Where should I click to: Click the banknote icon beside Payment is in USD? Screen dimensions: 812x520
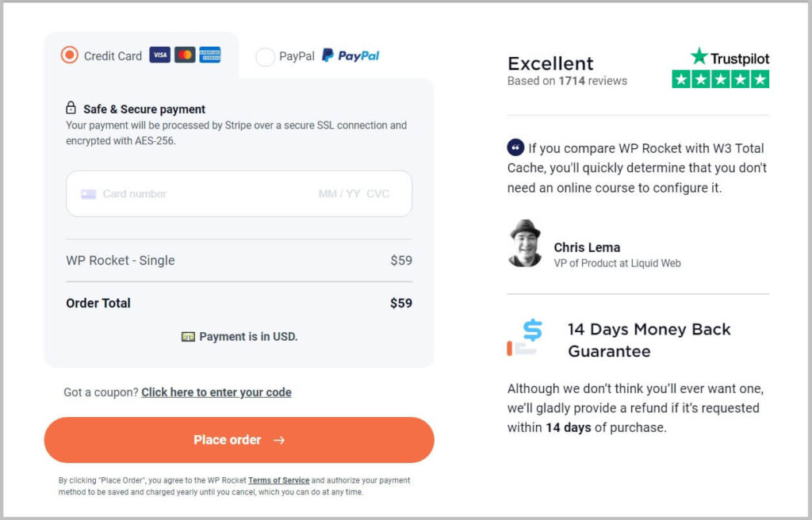[x=188, y=337]
